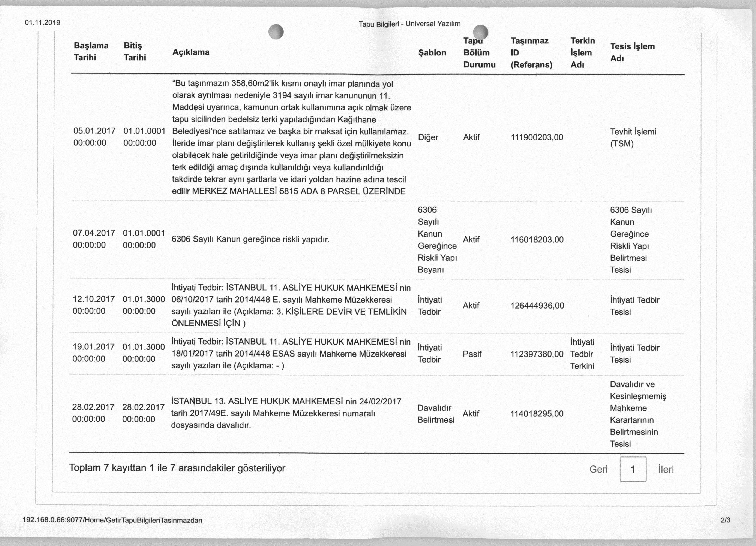756x546 pixels.
Task: Sort by Bitiş Tarihi column header
Action: (135, 51)
